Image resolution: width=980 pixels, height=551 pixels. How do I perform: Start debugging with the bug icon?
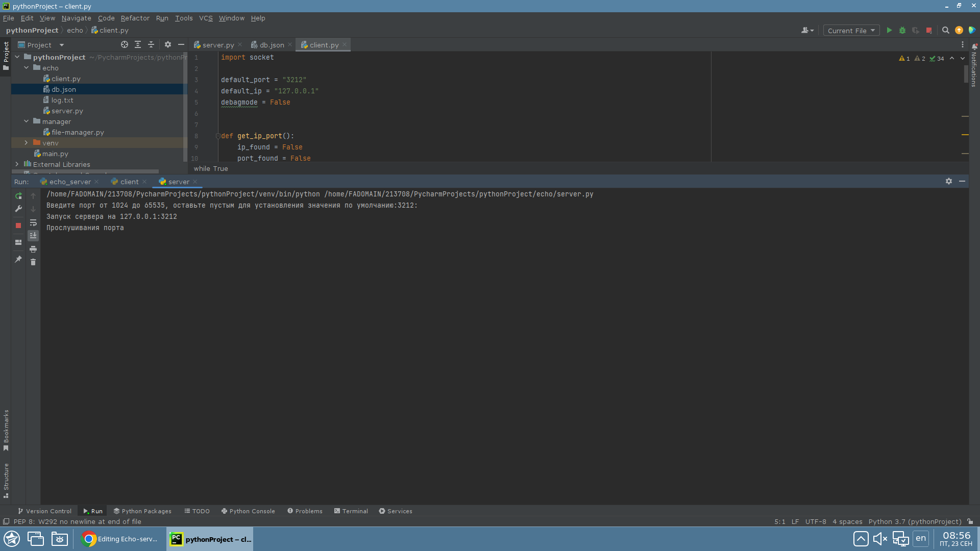click(902, 30)
